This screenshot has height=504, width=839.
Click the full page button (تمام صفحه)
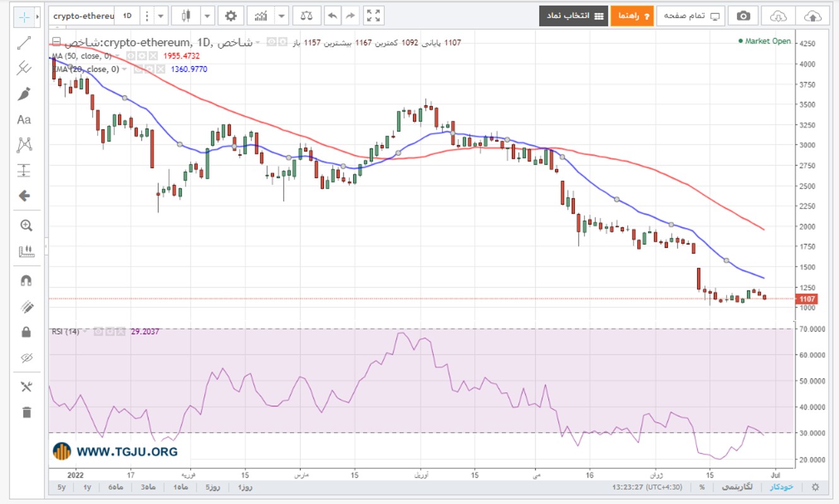click(x=691, y=16)
